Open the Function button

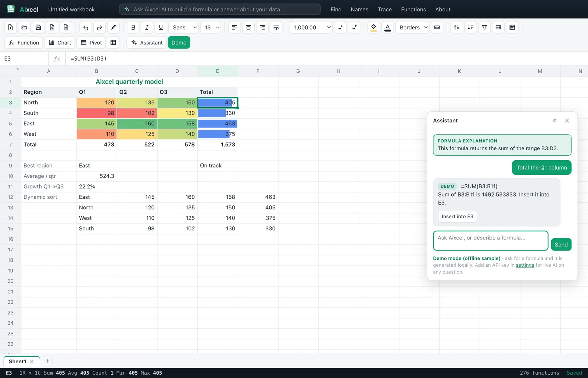click(x=24, y=43)
